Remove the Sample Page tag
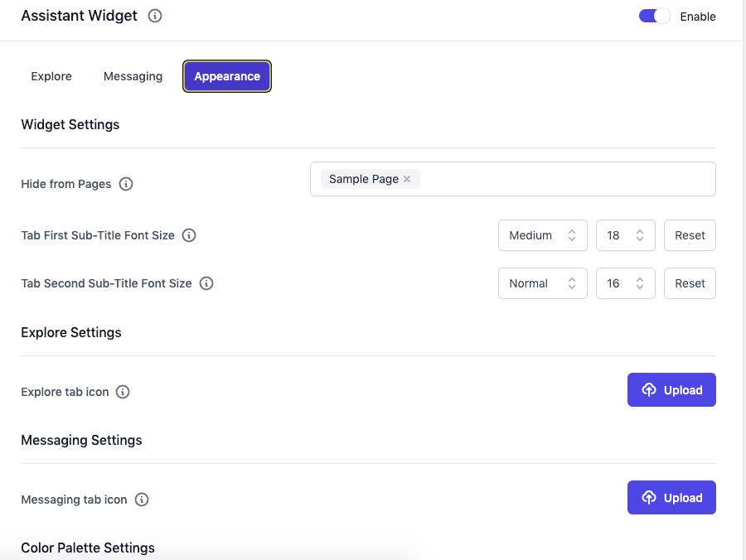 (407, 179)
